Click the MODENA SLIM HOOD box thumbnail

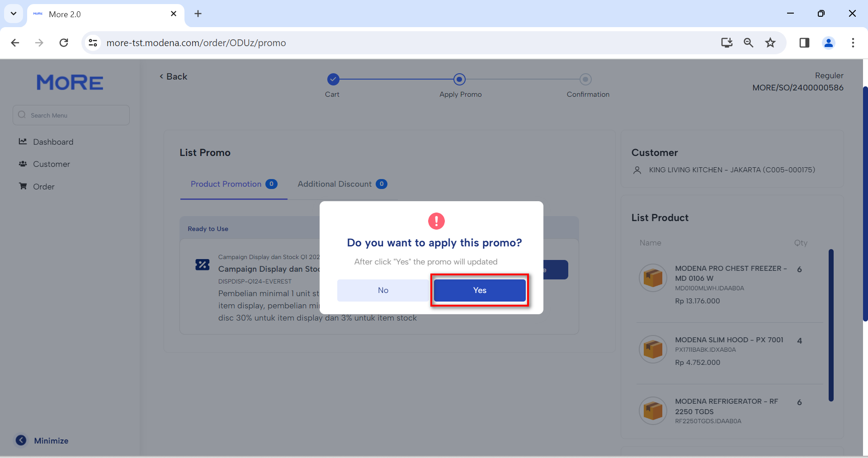coord(652,349)
